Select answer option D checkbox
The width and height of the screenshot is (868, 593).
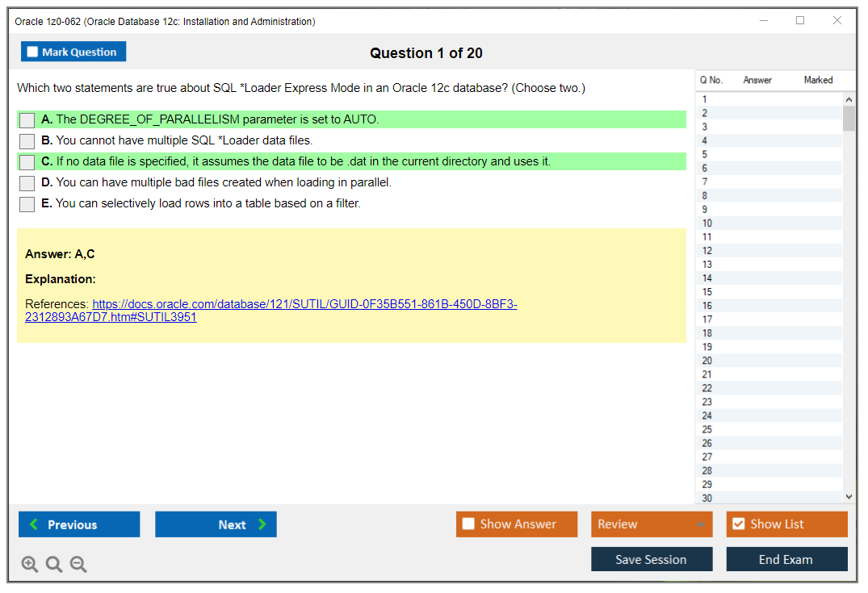(x=27, y=183)
